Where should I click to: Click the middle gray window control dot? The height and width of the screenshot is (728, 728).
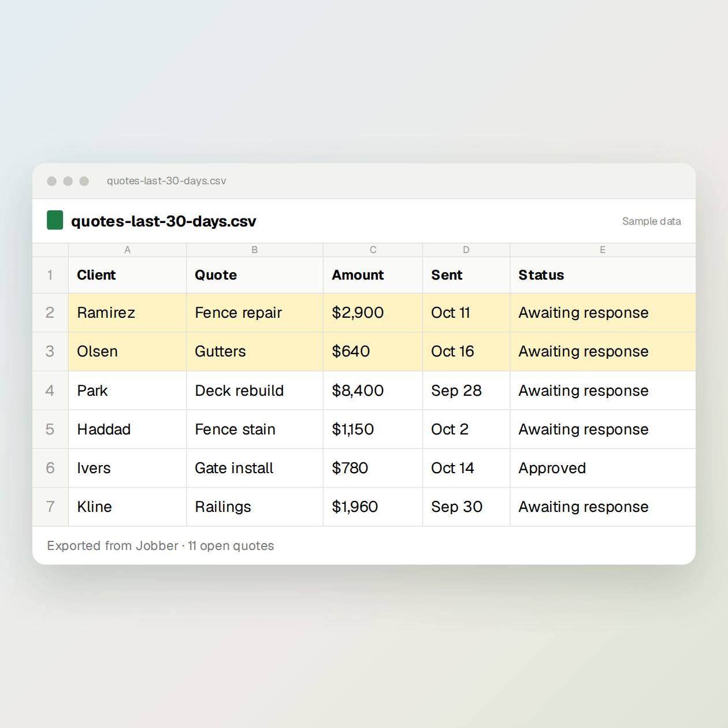68,181
